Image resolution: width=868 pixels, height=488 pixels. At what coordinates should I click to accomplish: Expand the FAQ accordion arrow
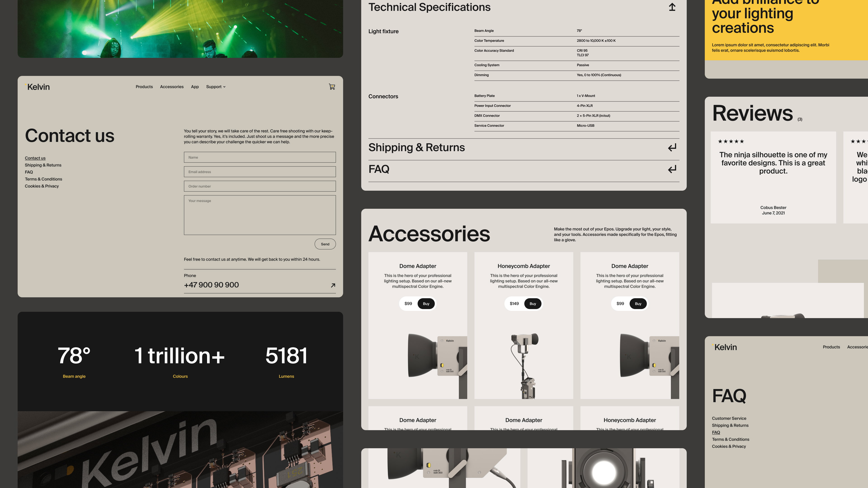[x=672, y=169]
